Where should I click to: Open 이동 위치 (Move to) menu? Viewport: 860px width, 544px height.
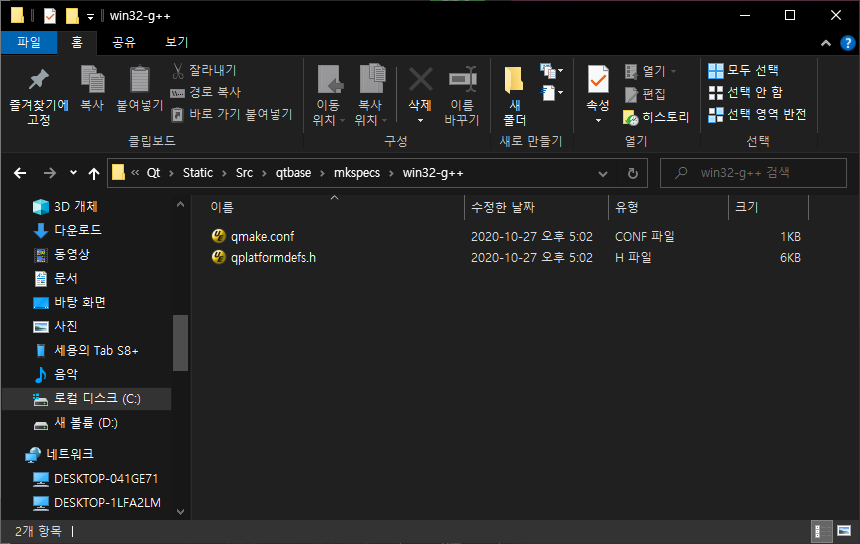pos(328,95)
